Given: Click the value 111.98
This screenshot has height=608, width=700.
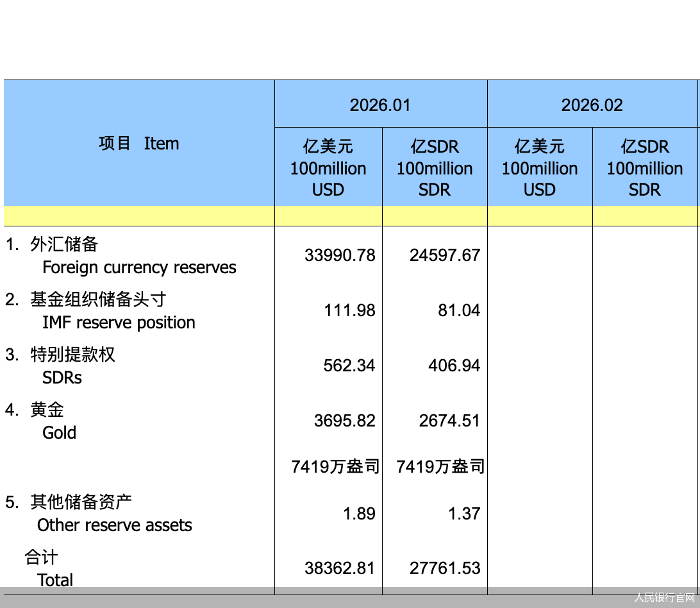Looking at the screenshot, I should (349, 310).
